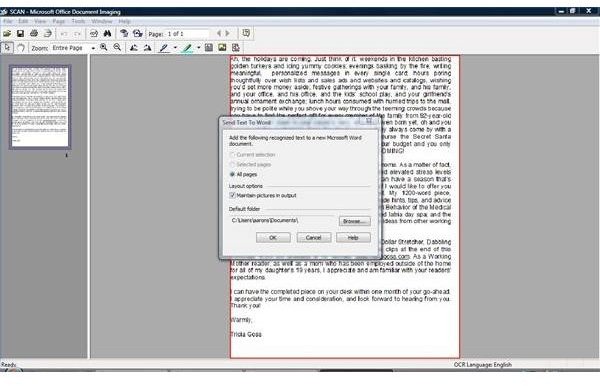Viewport: 600px width, 386px height.
Task: Expand the Zoom Entire Page dropdown
Action: coord(93,48)
